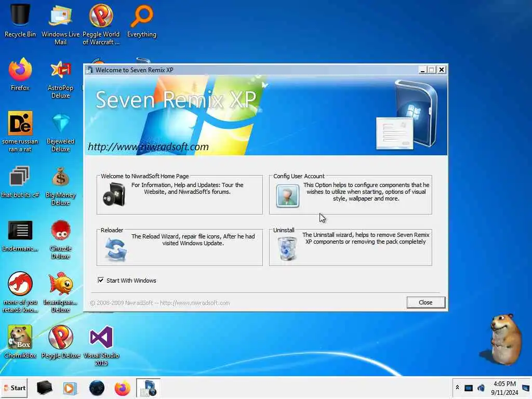The height and width of the screenshot is (399, 532).
Task: Select the Peggle Deluxe desktop icon
Action: click(61, 341)
